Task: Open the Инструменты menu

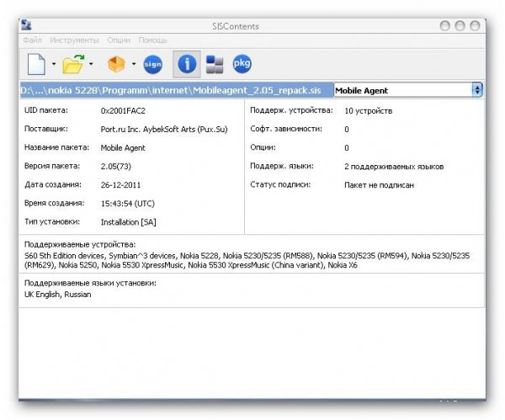Action: click(x=74, y=40)
